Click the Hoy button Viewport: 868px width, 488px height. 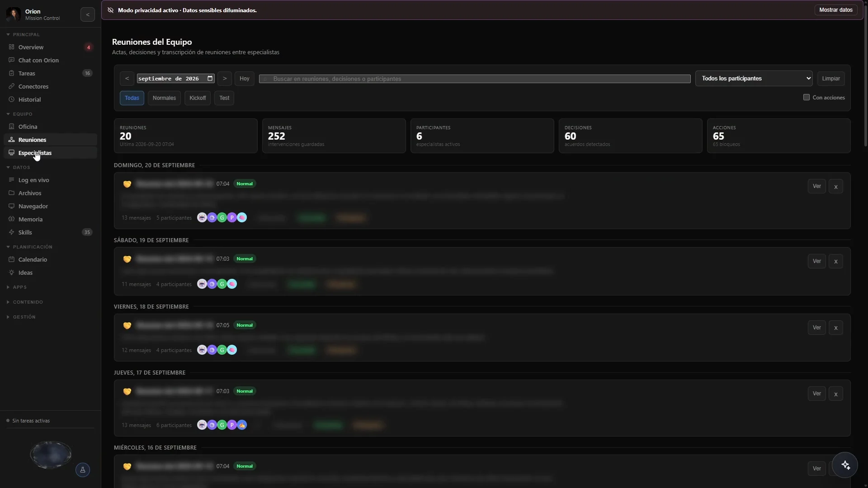245,79
